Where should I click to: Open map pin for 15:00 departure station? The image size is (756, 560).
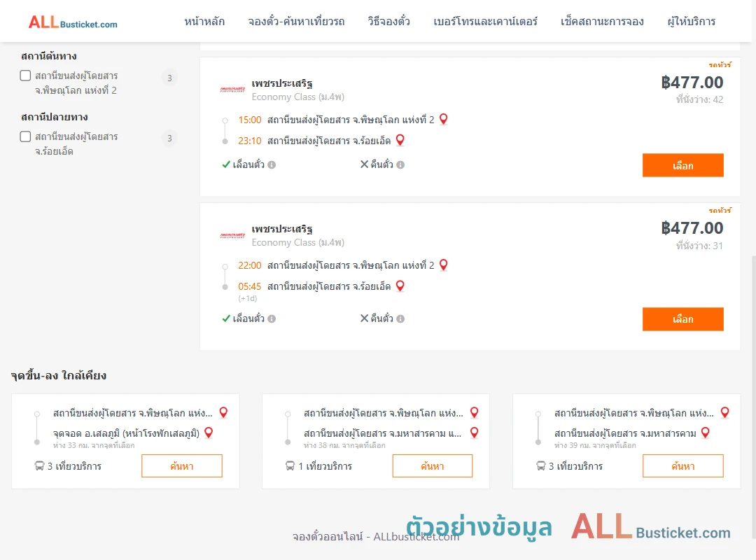(x=444, y=119)
